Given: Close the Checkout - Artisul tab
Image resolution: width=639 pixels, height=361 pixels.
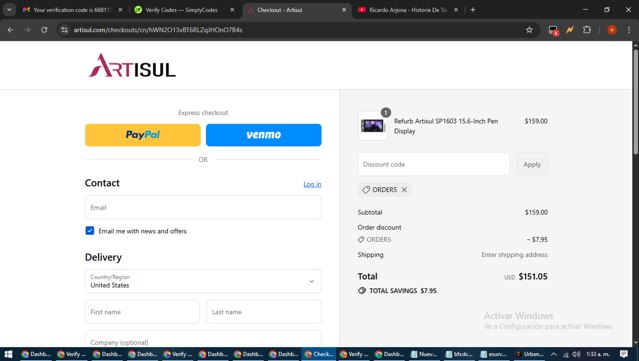Looking at the screenshot, I should point(344,9).
